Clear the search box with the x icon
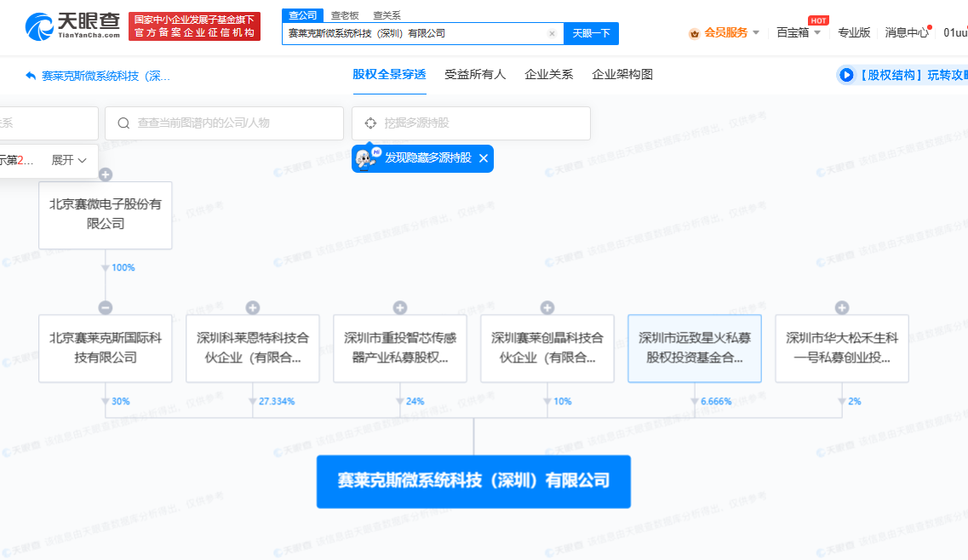 (x=552, y=34)
